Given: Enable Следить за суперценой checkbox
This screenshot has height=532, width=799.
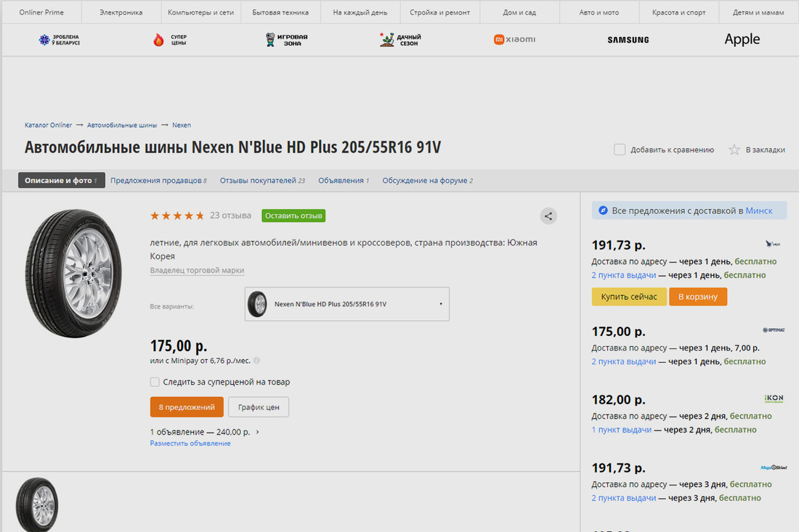Looking at the screenshot, I should pos(155,382).
